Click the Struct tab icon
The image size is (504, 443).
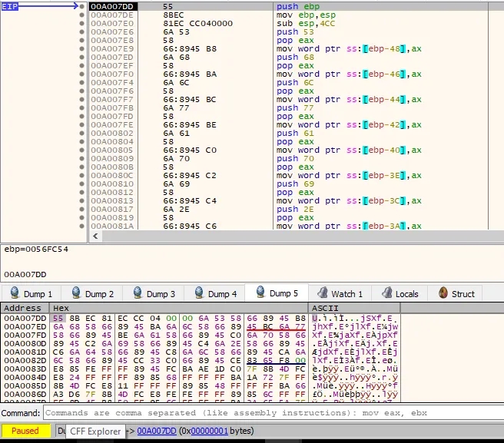coord(443,293)
